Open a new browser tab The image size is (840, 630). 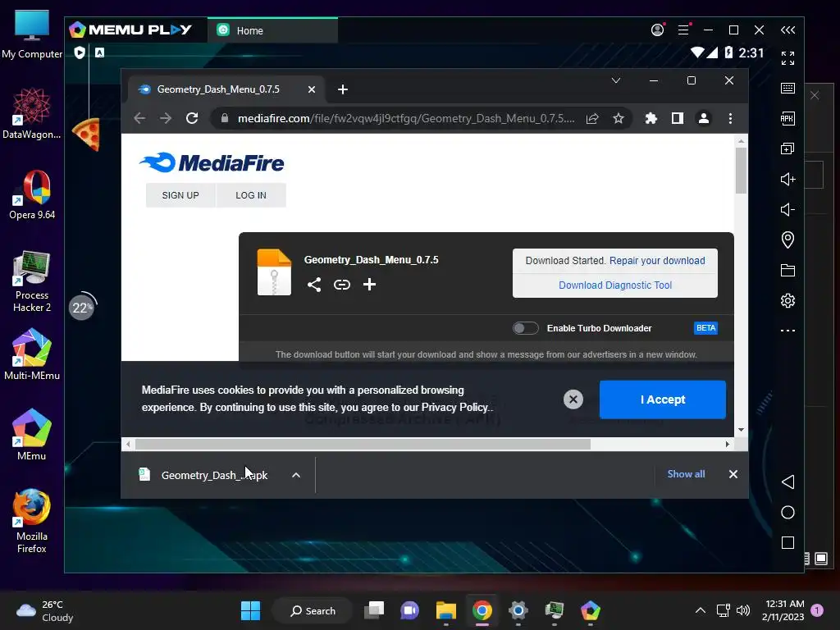(343, 89)
